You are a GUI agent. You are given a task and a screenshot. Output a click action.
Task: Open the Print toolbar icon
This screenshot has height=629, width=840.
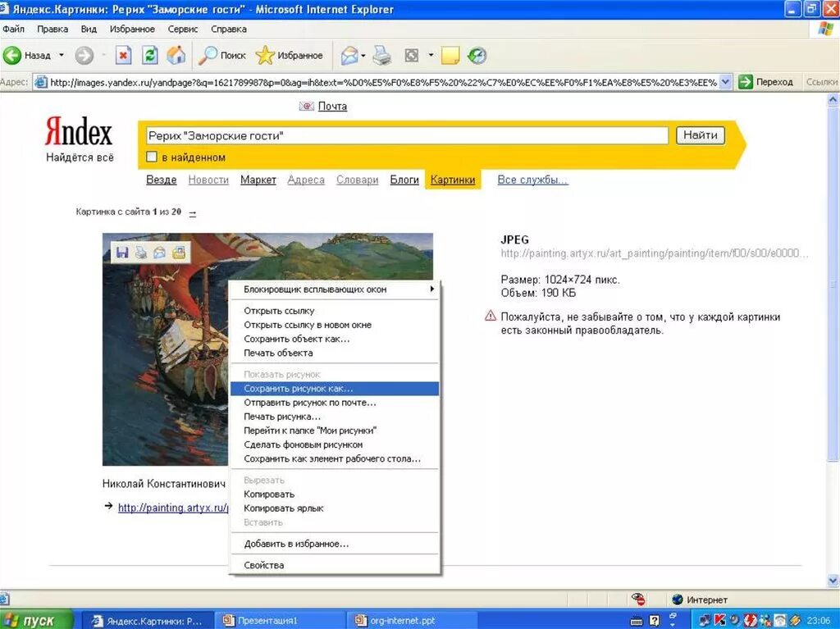point(382,55)
